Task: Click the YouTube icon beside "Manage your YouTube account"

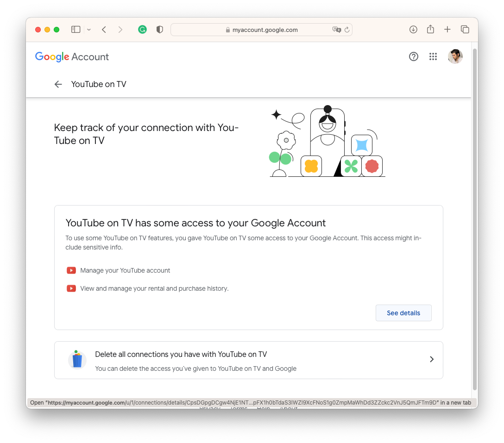Action: tap(71, 270)
